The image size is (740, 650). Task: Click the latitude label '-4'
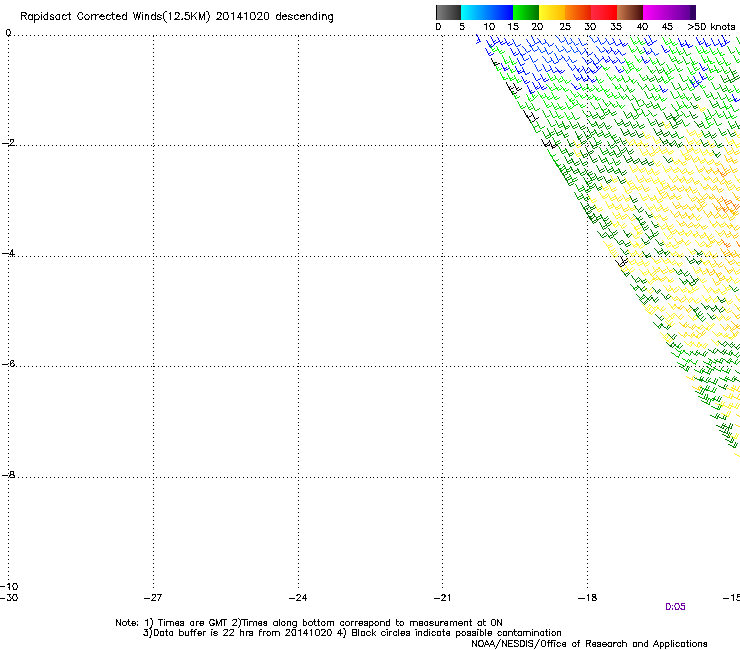(9, 253)
